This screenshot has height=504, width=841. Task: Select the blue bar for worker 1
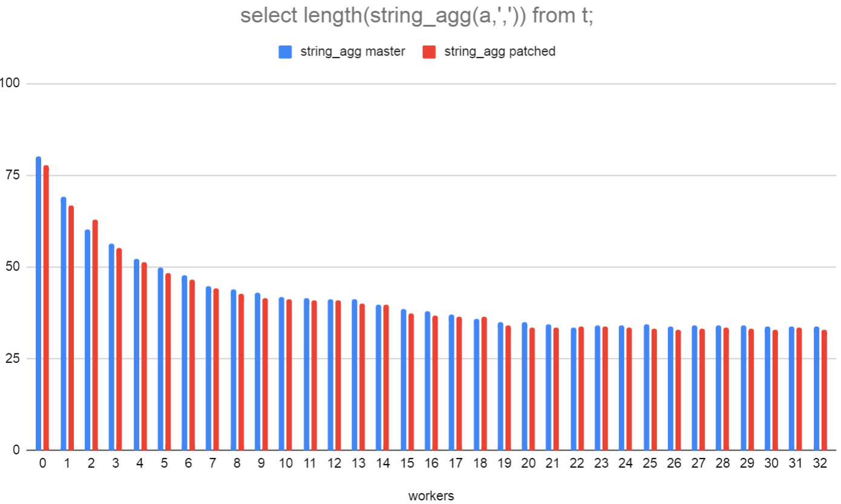click(x=64, y=323)
